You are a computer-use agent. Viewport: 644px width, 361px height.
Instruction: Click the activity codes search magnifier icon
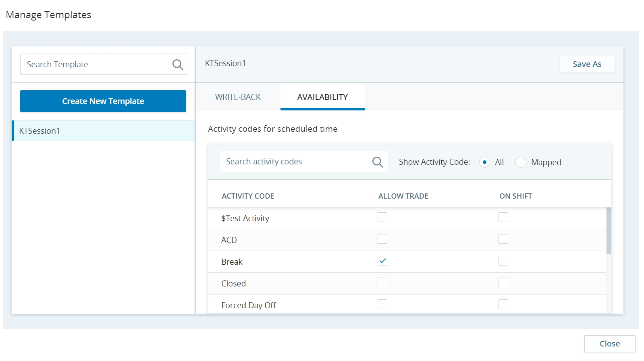[378, 162]
